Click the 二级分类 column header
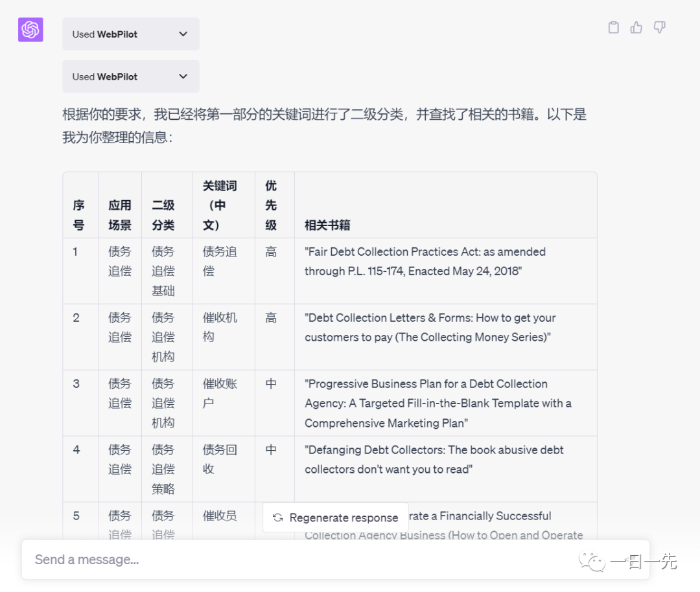 pos(163,215)
